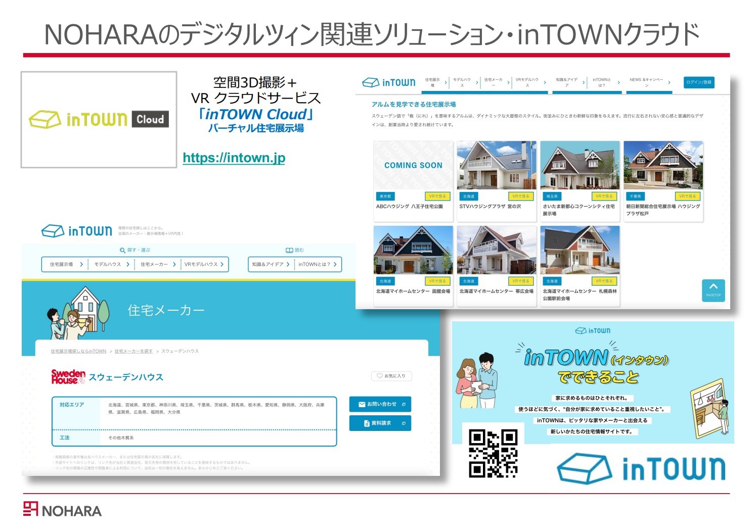
Task: Expand the chevron after inTOWNとは? in top-right header
Action: pos(618,82)
